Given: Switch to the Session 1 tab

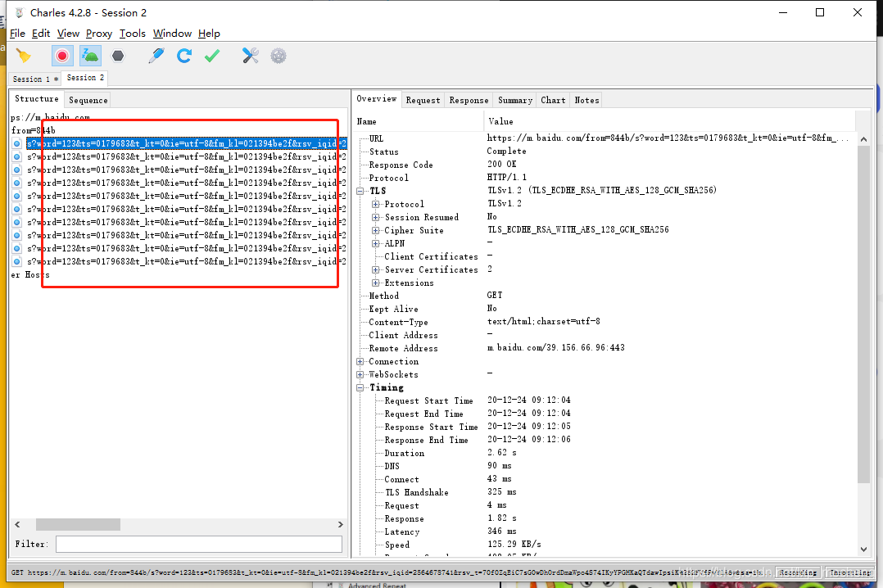Looking at the screenshot, I should point(35,79).
